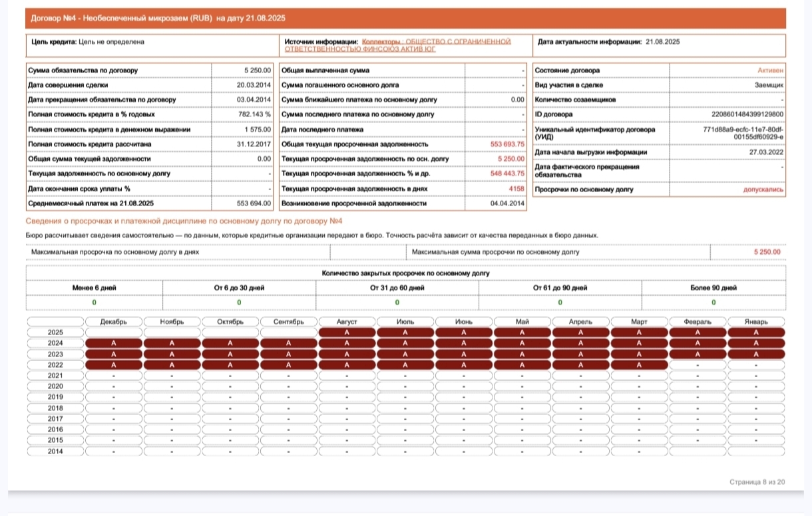Click the 'A' status cell for Август 2025
The width and height of the screenshot is (812, 516).
[347, 332]
